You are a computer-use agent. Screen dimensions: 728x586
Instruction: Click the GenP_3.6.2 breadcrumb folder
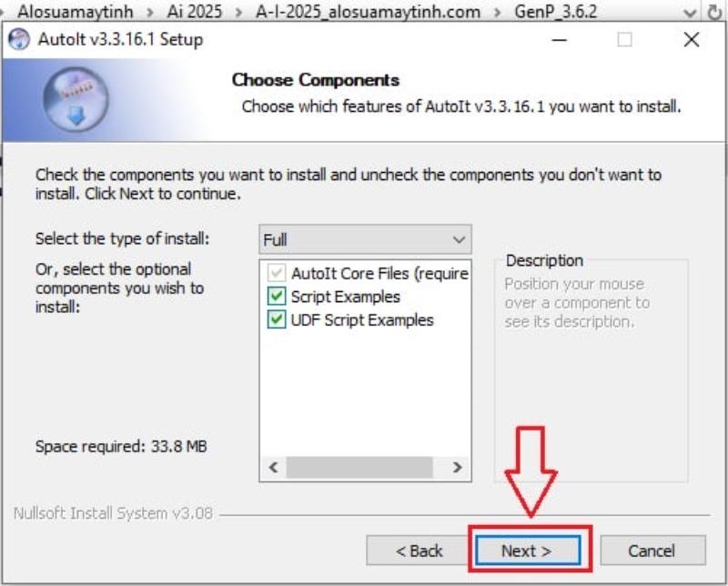click(x=556, y=12)
